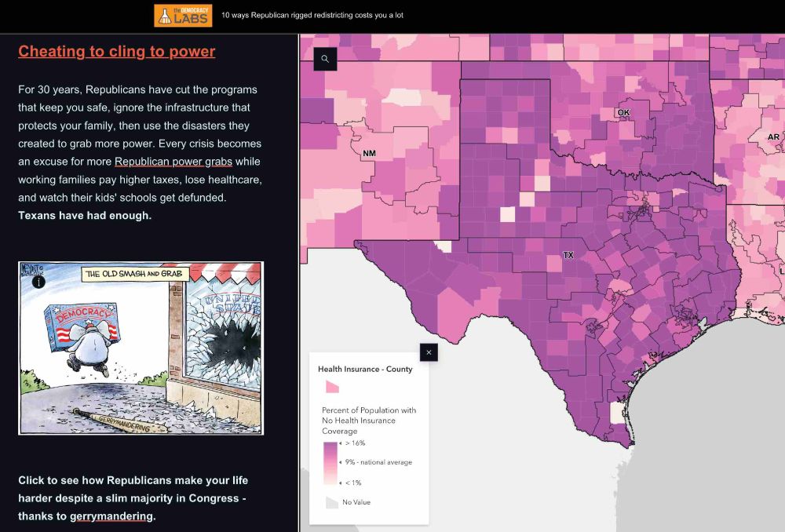This screenshot has height=532, width=785.
Task: Click the TX state label on the map
Action: (x=568, y=255)
